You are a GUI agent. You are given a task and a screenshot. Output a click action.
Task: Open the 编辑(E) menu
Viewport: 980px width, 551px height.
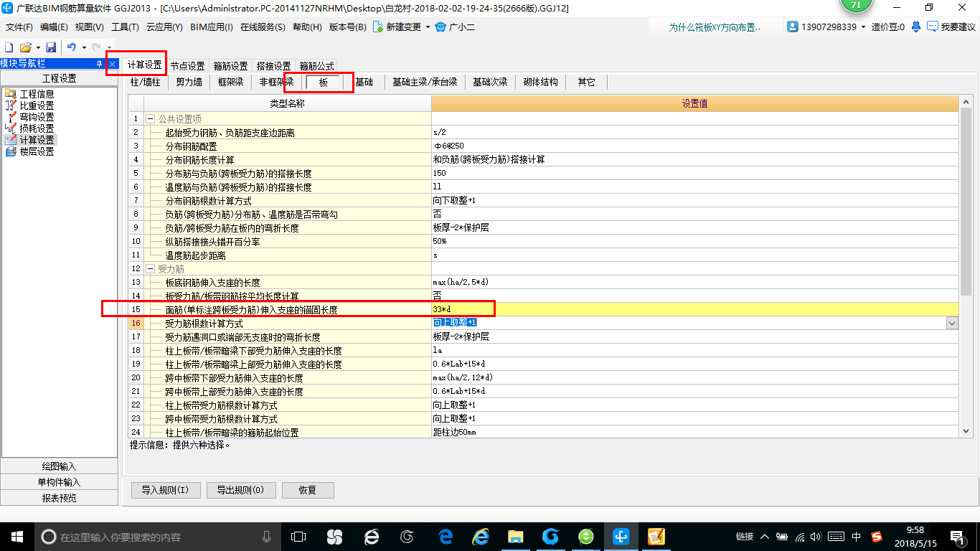point(54,27)
